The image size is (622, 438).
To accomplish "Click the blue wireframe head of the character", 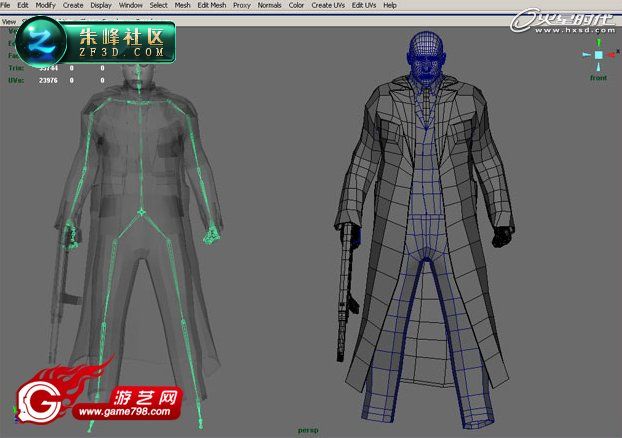I will click(426, 58).
